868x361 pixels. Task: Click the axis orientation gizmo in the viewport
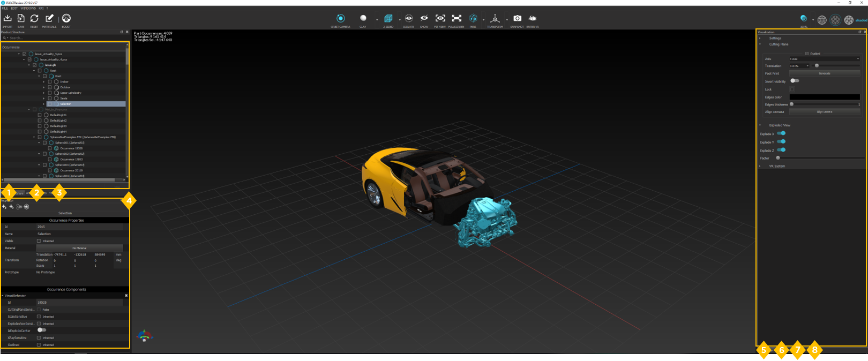144,336
